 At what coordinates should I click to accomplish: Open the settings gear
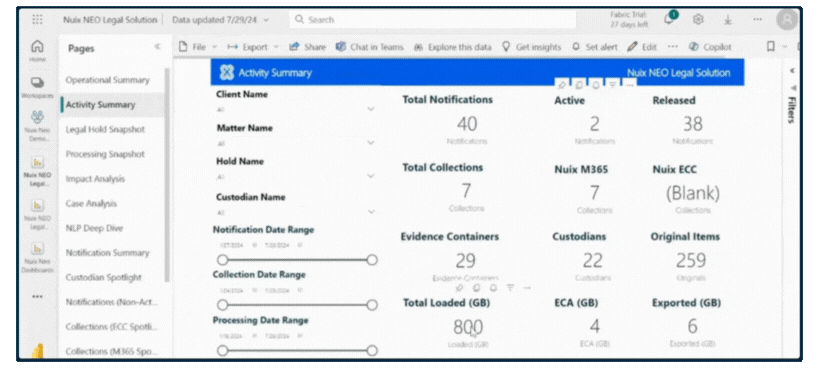(698, 19)
